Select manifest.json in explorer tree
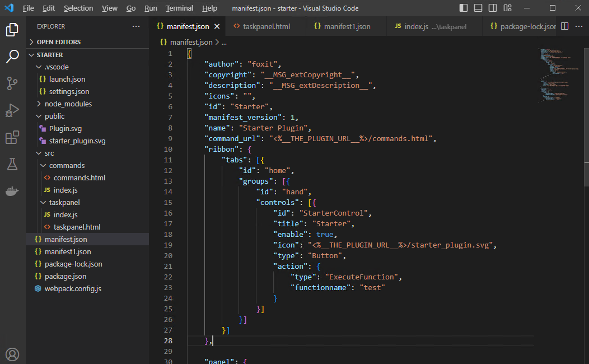The height and width of the screenshot is (364, 589). (87, 239)
